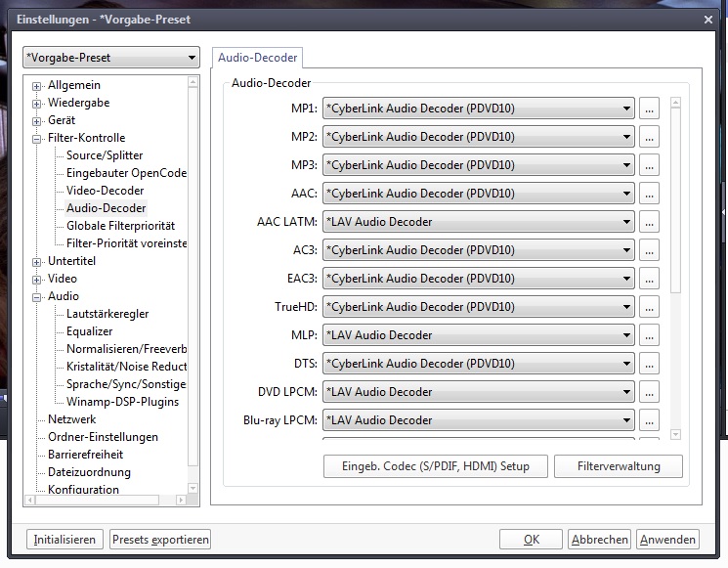This screenshot has height=568, width=728.
Task: Click decoder list scroll-down arrow
Action: tap(675, 435)
